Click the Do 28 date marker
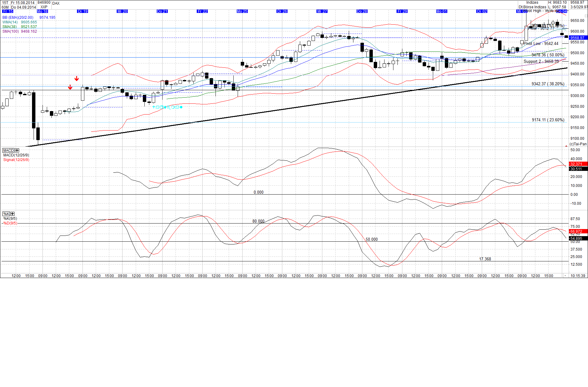The width and height of the screenshot is (588, 387). [x=362, y=11]
